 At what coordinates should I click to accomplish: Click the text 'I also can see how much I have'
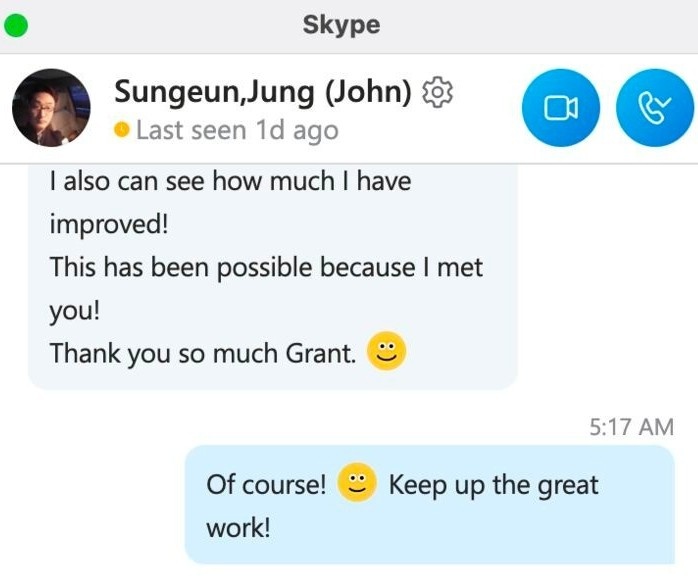pos(230,182)
